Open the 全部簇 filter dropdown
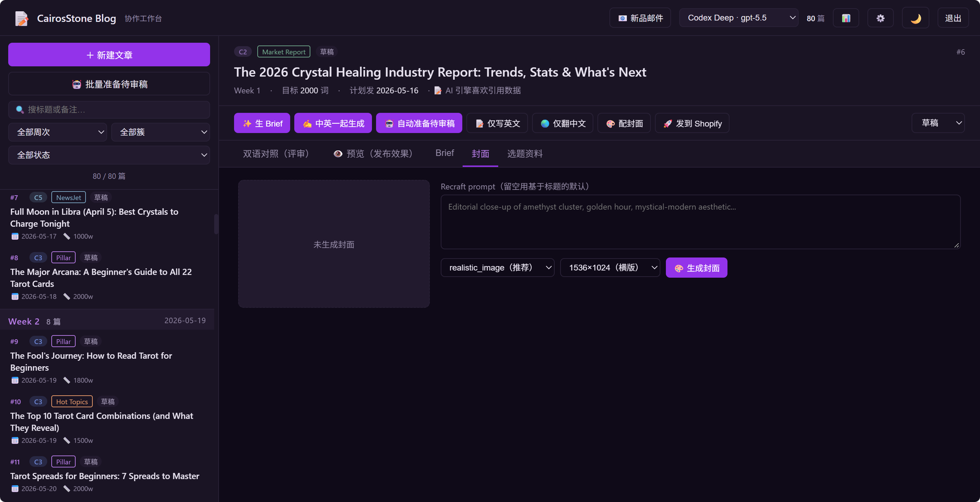 [160, 132]
